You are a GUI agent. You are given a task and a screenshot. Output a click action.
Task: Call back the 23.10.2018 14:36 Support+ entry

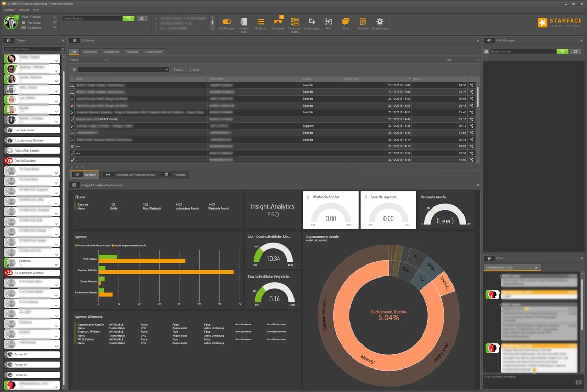tap(471, 126)
